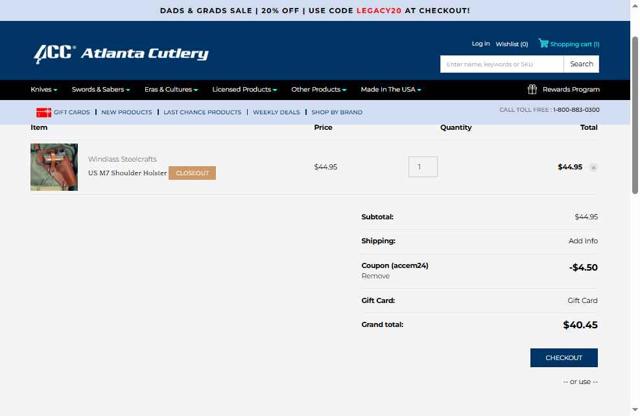The image size is (640, 416).
Task: Click the Closeout badge
Action: (192, 173)
